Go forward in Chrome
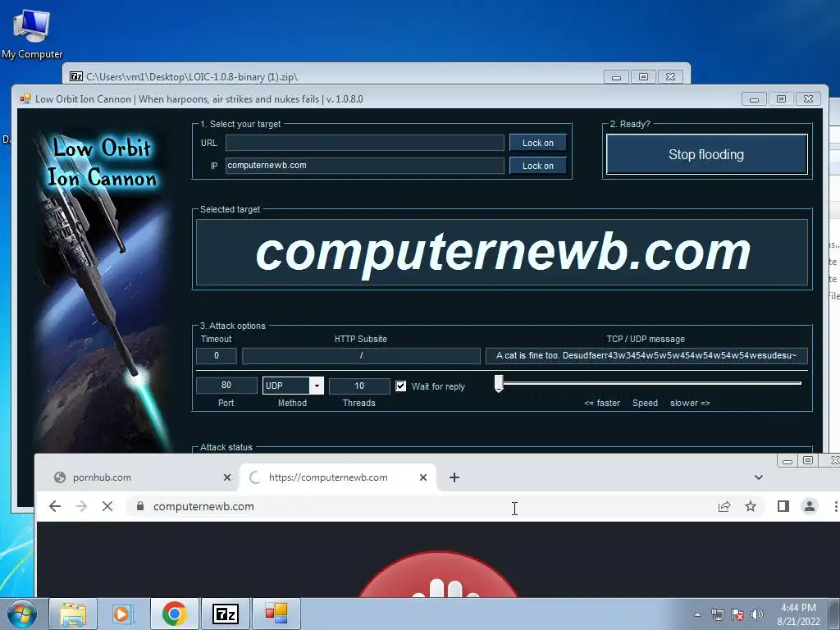This screenshot has height=630, width=840. pos(81,506)
